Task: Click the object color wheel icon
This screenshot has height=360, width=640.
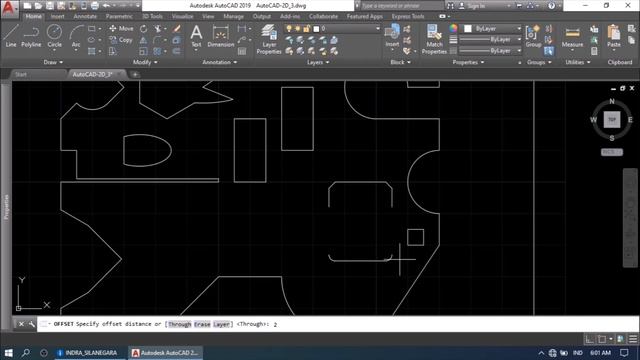Action: pos(453,28)
